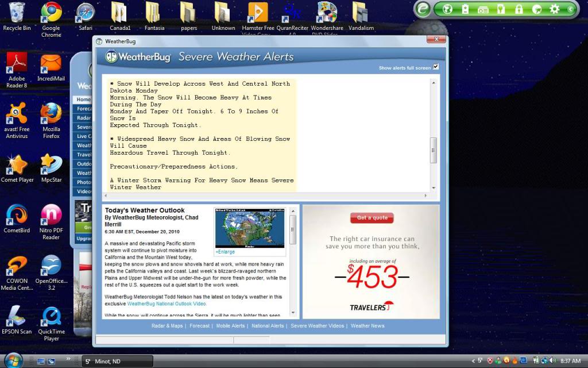Select the OpenOffice 3.2 shortcut
This screenshot has width=588, height=368.
51,273
